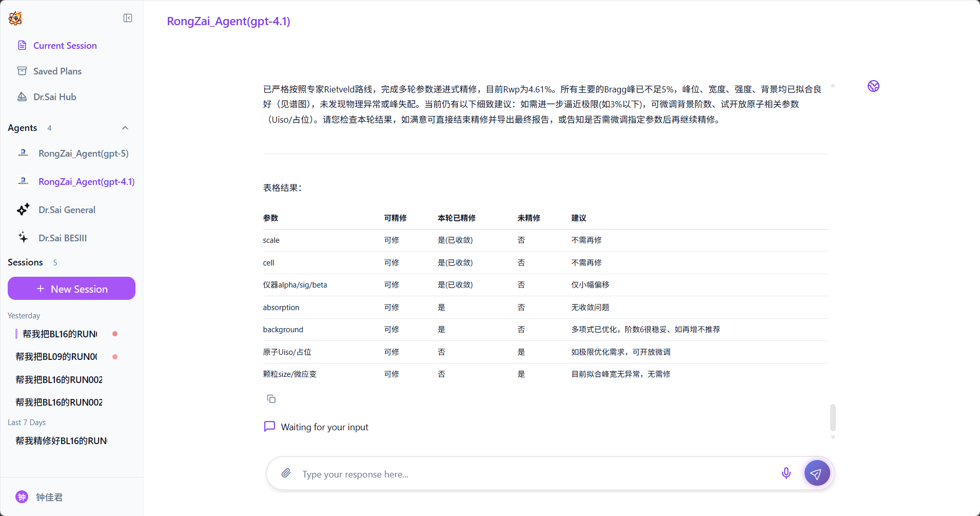Click the chat vertical scrollbar thumb

(833, 417)
